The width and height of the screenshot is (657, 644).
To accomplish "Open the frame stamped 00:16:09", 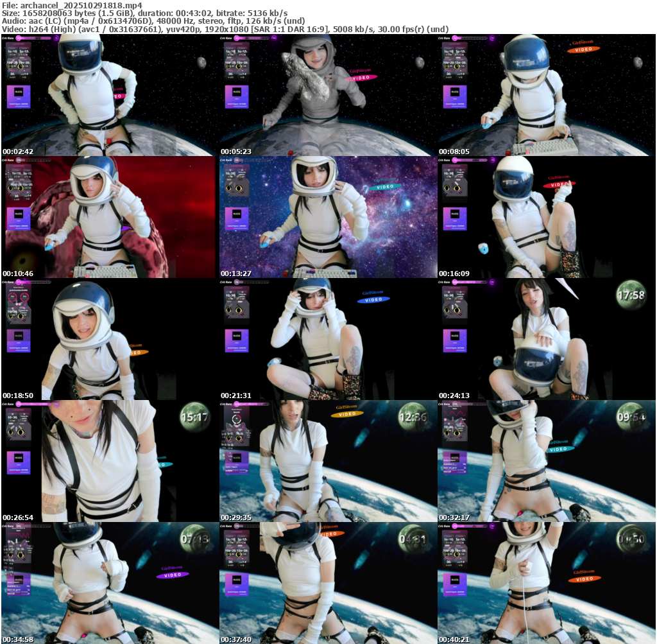I will [x=547, y=217].
